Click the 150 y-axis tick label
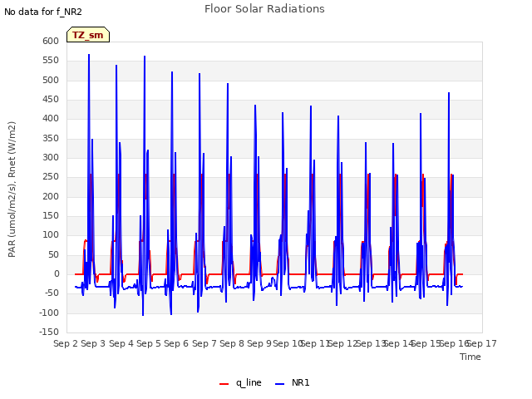This screenshot has width=532, height=399. pos(51,216)
